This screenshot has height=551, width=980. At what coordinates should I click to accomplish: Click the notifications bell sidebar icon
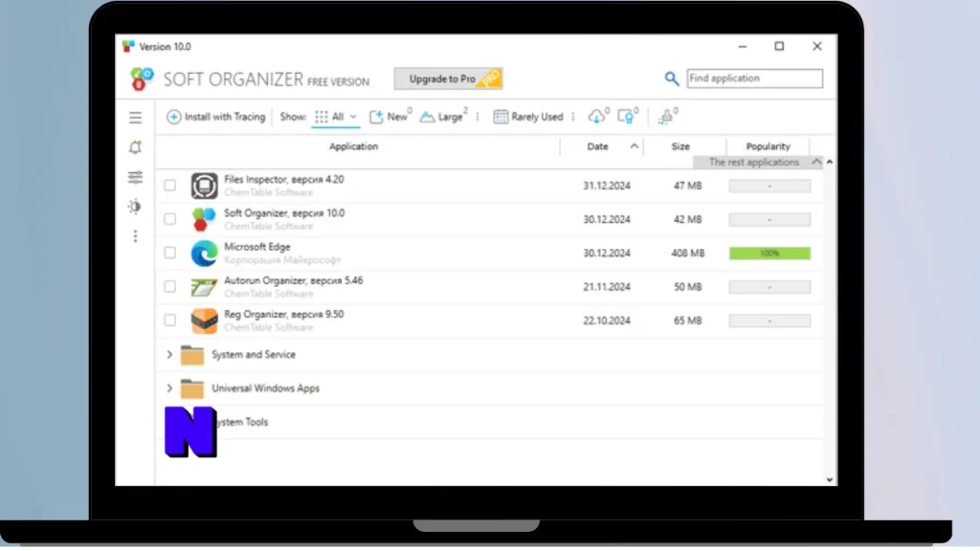pos(135,147)
